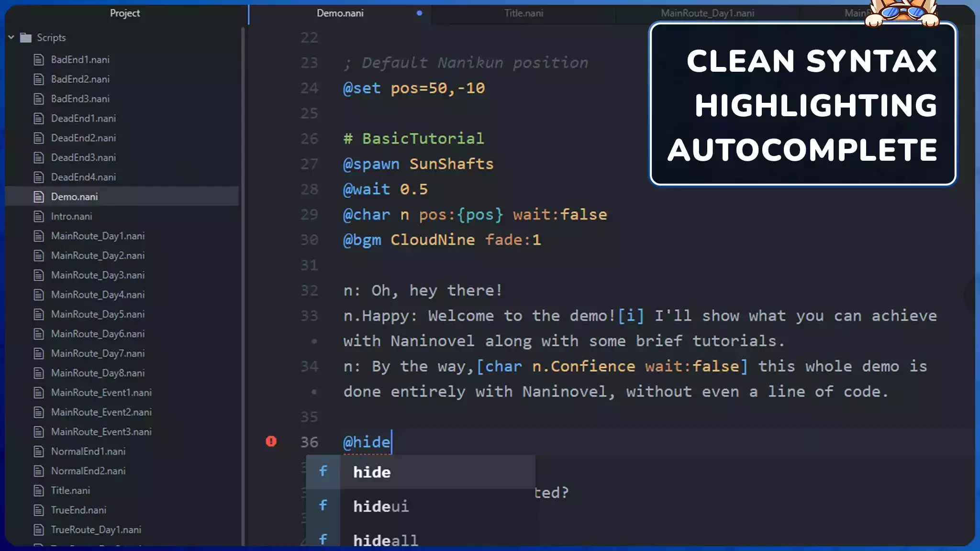The width and height of the screenshot is (980, 551).
Task: Collapse the Scripts folder chevron
Action: coord(11,37)
